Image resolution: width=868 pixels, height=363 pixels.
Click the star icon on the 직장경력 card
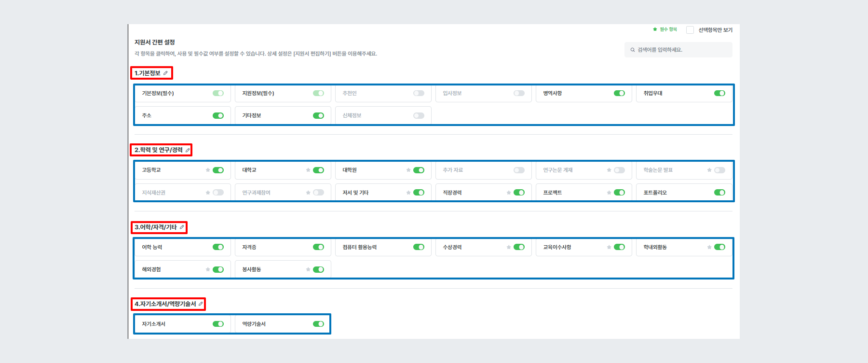click(509, 193)
